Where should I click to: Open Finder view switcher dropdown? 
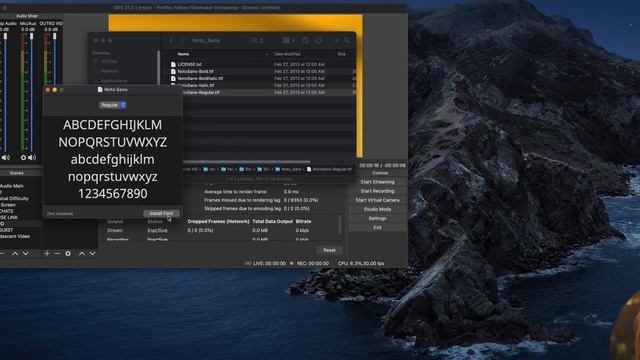[x=258, y=40]
